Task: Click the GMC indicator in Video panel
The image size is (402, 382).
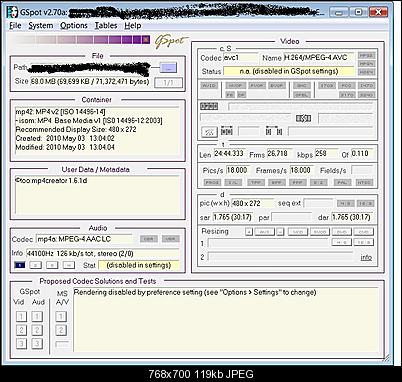Action: (x=302, y=86)
